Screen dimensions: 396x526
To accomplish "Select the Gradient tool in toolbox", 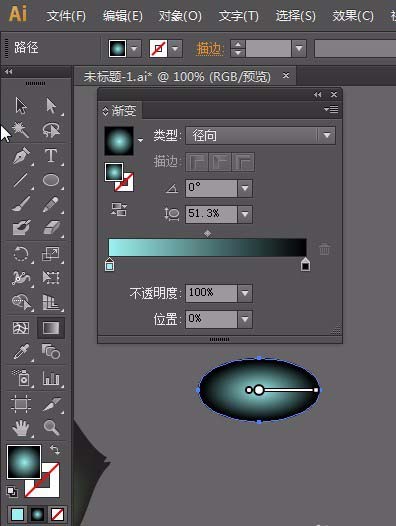I will click(x=51, y=328).
